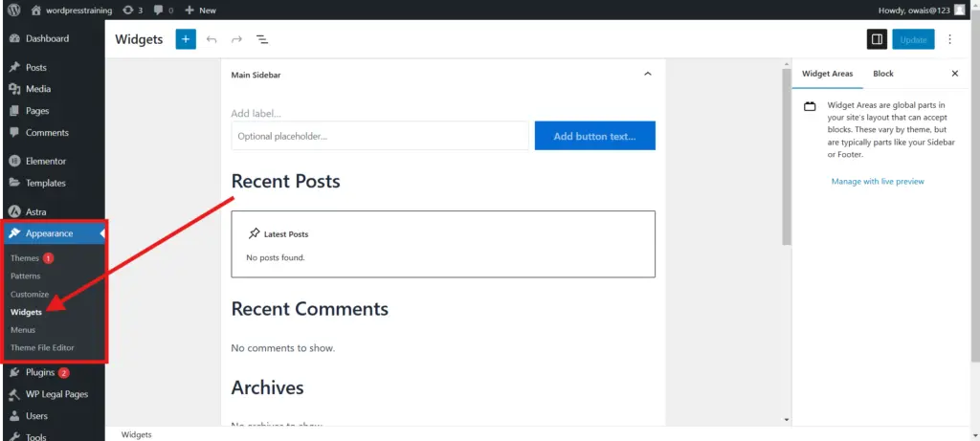The width and height of the screenshot is (980, 441).
Task: Open Plugins in admin menu
Action: (x=53, y=373)
